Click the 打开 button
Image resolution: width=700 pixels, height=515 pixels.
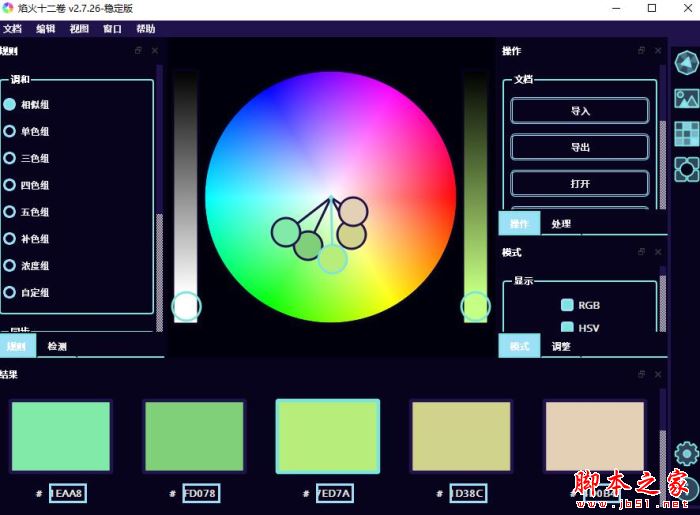point(579,183)
